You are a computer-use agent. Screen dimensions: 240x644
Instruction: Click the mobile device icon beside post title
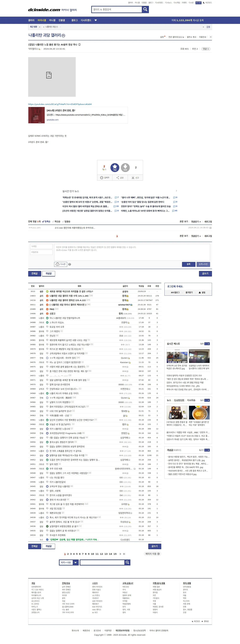pos(80,44)
